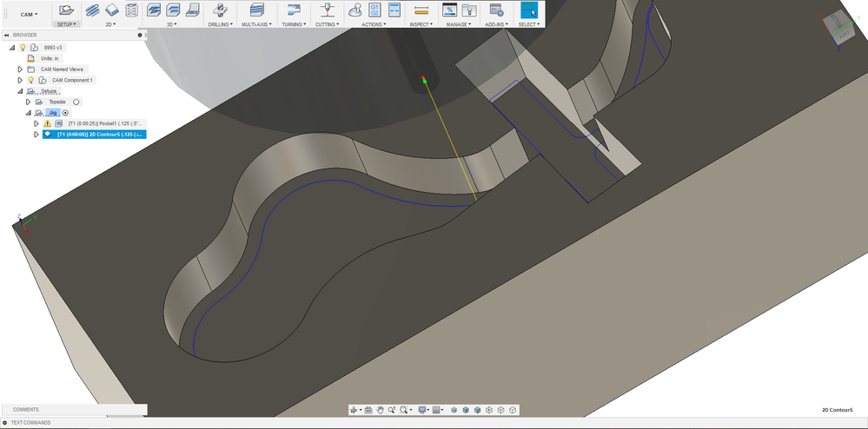The height and width of the screenshot is (429, 868).
Task: Expand the CAM Named Views folder
Action: (x=19, y=69)
